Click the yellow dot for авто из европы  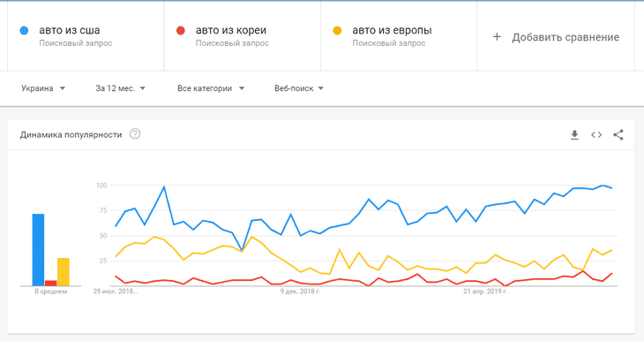[337, 30]
